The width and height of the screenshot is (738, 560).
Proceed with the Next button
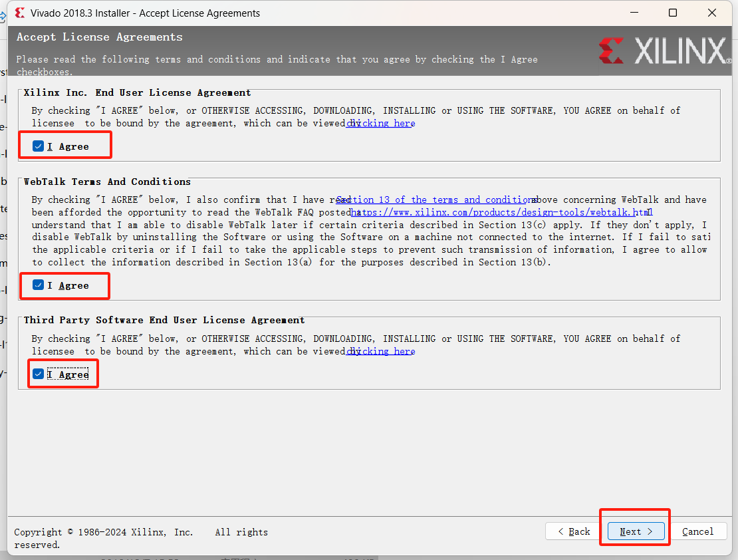pyautogui.click(x=636, y=531)
